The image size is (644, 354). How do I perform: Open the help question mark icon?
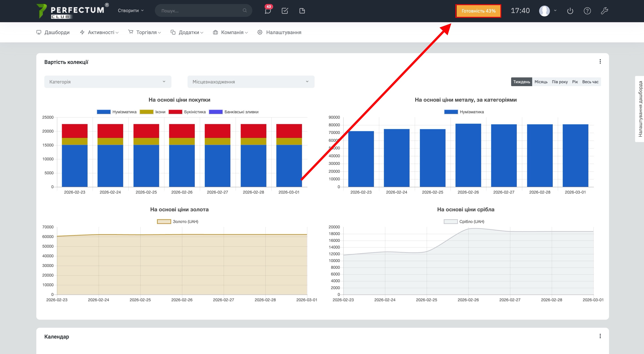tap(587, 11)
